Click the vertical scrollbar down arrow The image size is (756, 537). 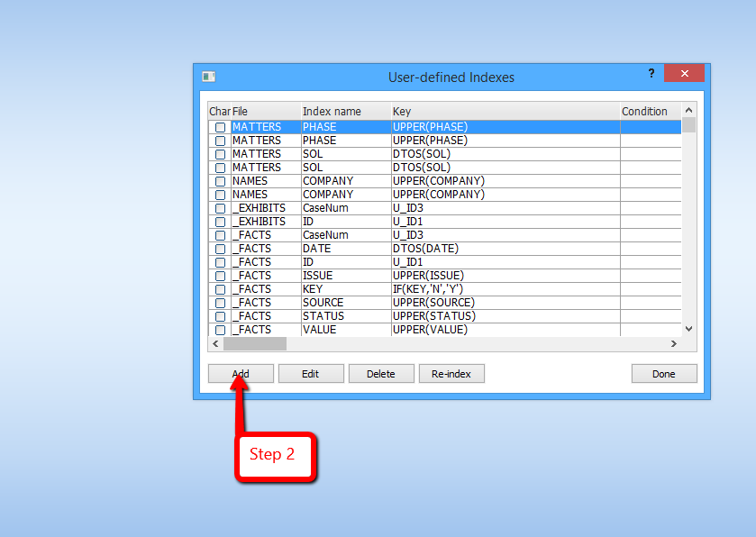688,328
